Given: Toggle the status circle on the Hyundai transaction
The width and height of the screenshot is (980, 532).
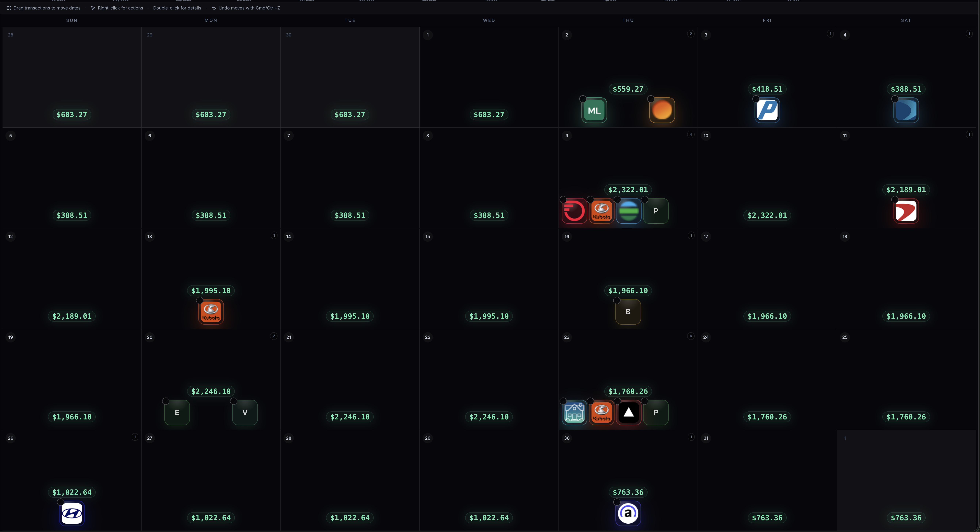Looking at the screenshot, I should [60, 502].
